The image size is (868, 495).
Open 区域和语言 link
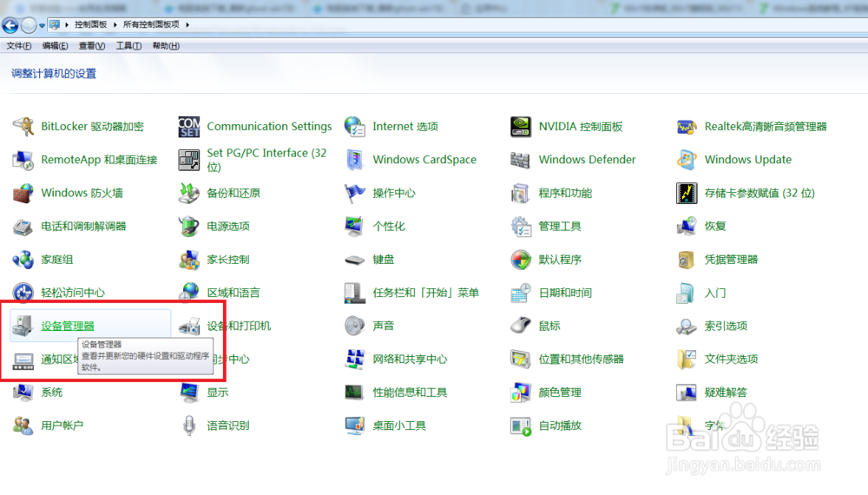click(x=233, y=293)
